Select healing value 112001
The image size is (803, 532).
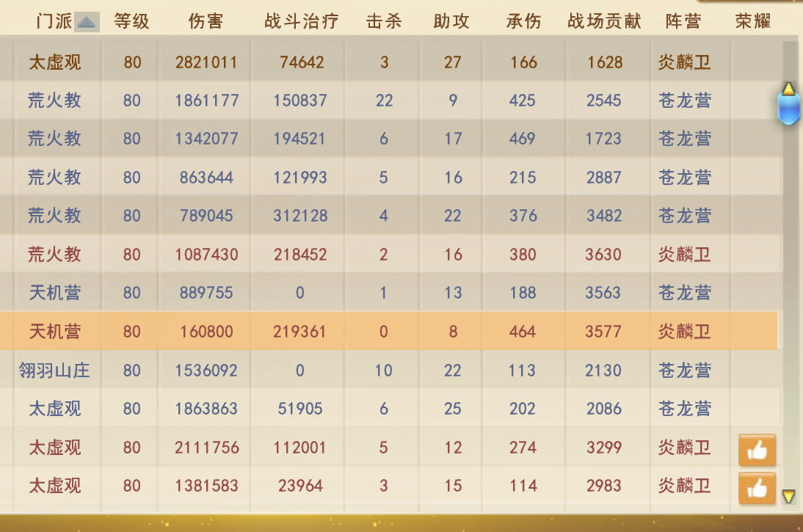[x=299, y=448]
